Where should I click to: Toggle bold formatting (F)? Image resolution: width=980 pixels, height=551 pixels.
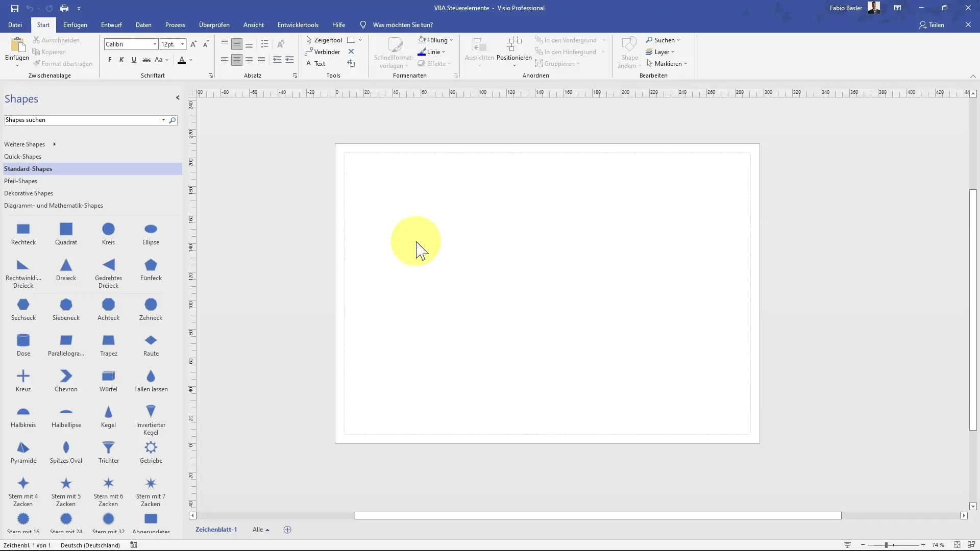(110, 60)
